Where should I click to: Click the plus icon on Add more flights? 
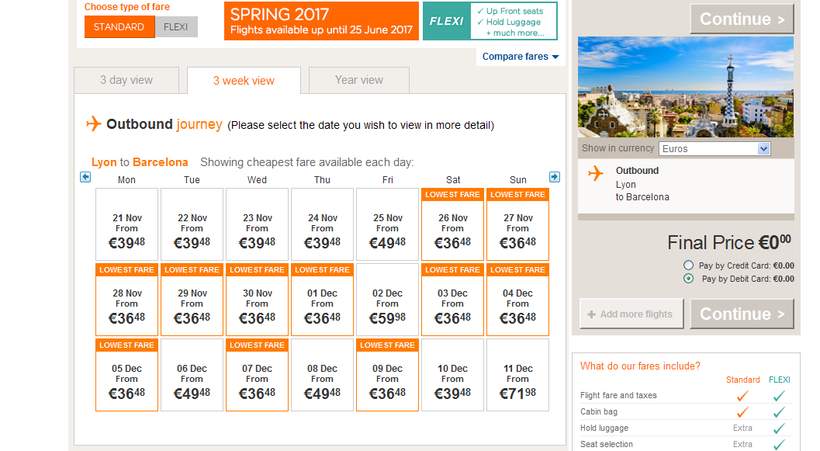point(591,314)
